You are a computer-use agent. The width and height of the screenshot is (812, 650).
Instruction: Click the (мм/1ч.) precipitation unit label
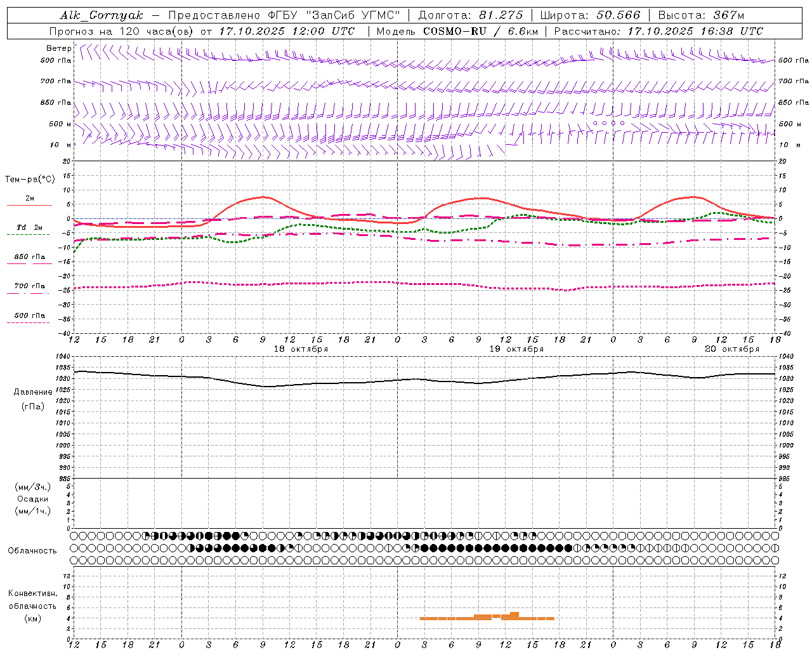[x=33, y=511]
